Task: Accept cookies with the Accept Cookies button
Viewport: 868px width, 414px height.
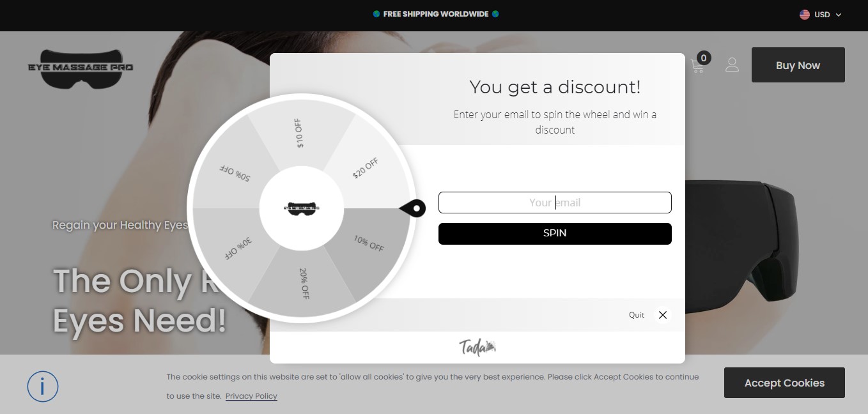Action: pos(784,383)
